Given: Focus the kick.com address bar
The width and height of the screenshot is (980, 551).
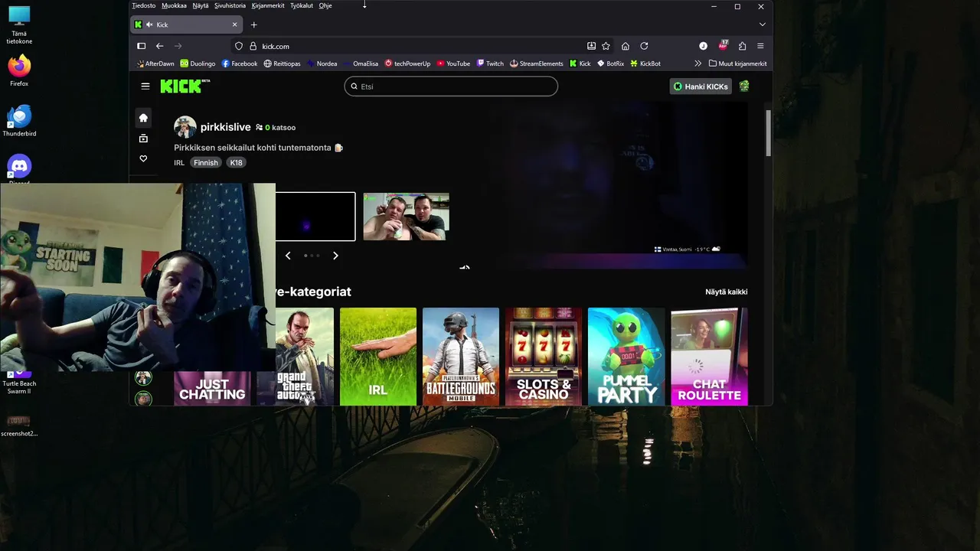Looking at the screenshot, I should point(421,46).
